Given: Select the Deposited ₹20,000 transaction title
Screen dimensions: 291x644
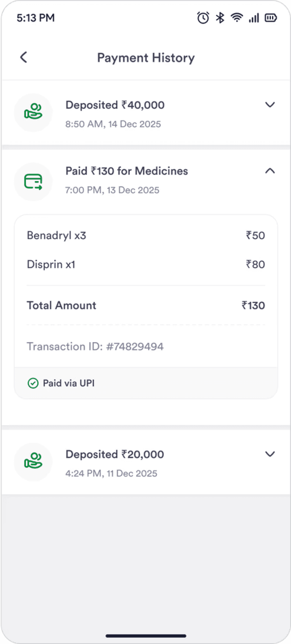Looking at the screenshot, I should [115, 454].
